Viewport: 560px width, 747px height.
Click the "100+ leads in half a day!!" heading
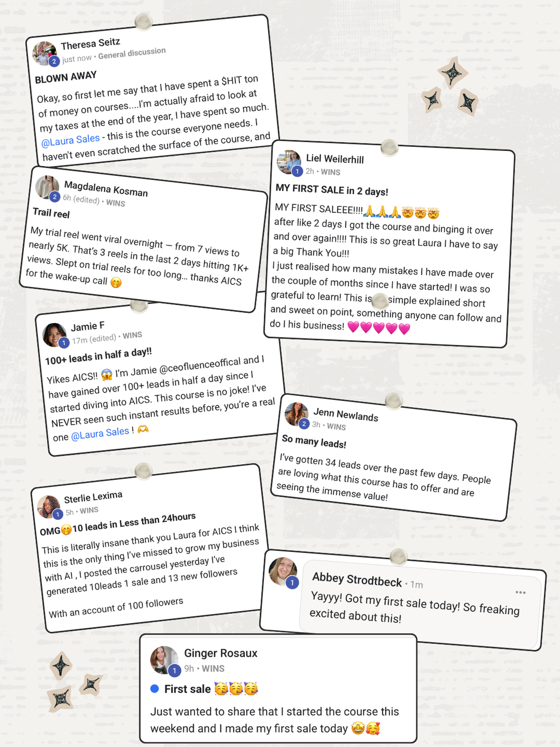click(99, 356)
